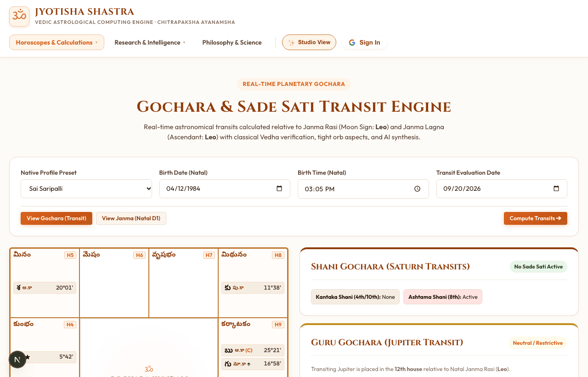This screenshot has height=377, width=588.
Task: Click the sparkle icon on Studio View
Action: (x=292, y=42)
